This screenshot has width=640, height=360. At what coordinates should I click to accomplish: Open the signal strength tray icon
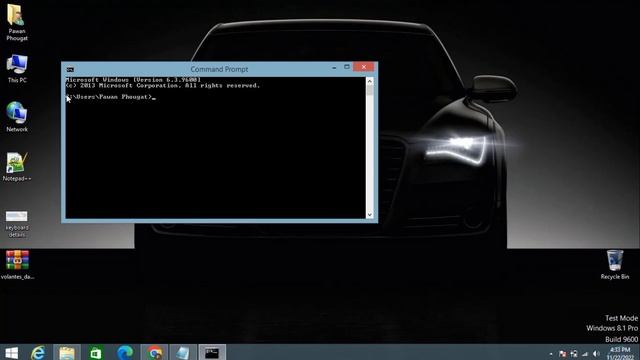(x=585, y=354)
